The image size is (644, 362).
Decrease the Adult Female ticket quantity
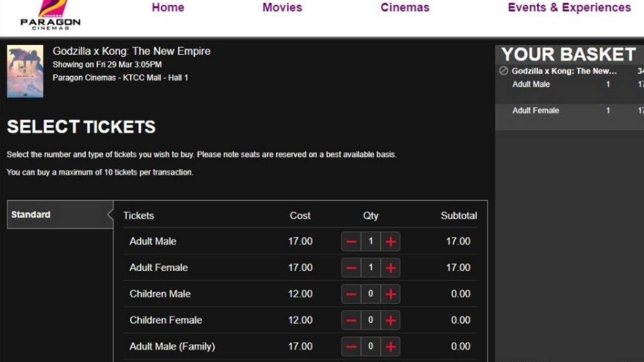pyautogui.click(x=351, y=267)
